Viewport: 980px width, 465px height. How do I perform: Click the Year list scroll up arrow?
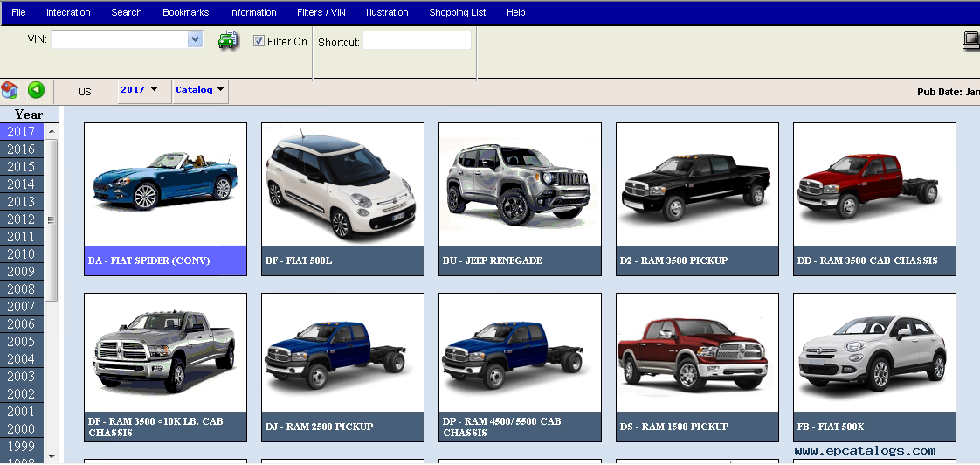coord(52,131)
